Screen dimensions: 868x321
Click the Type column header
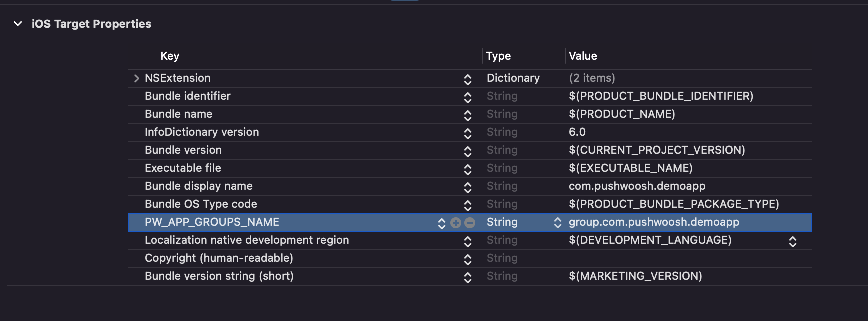pos(498,56)
